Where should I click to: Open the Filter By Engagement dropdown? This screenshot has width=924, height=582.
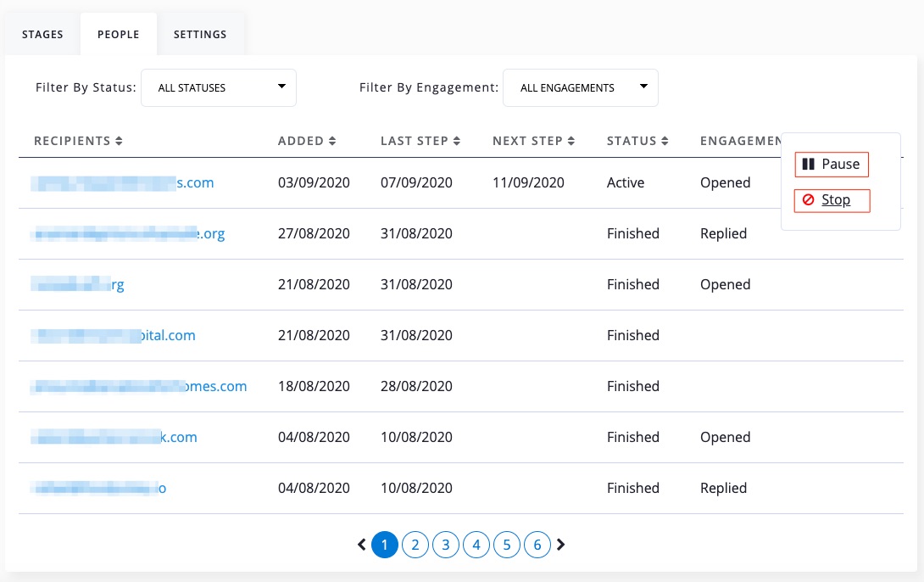(581, 87)
